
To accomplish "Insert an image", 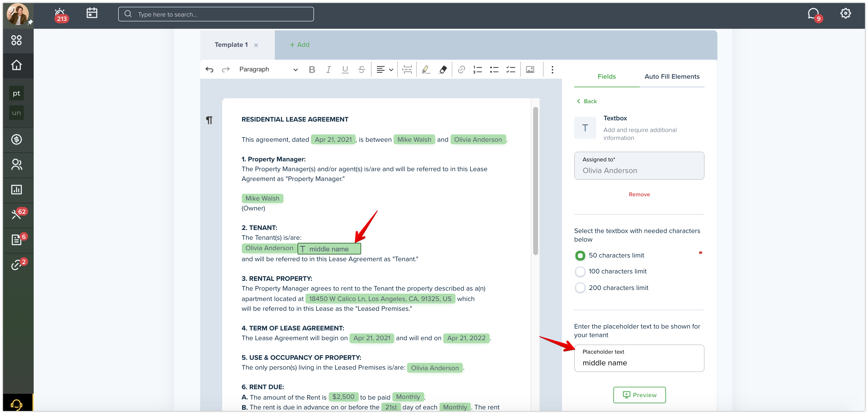I will [x=530, y=70].
